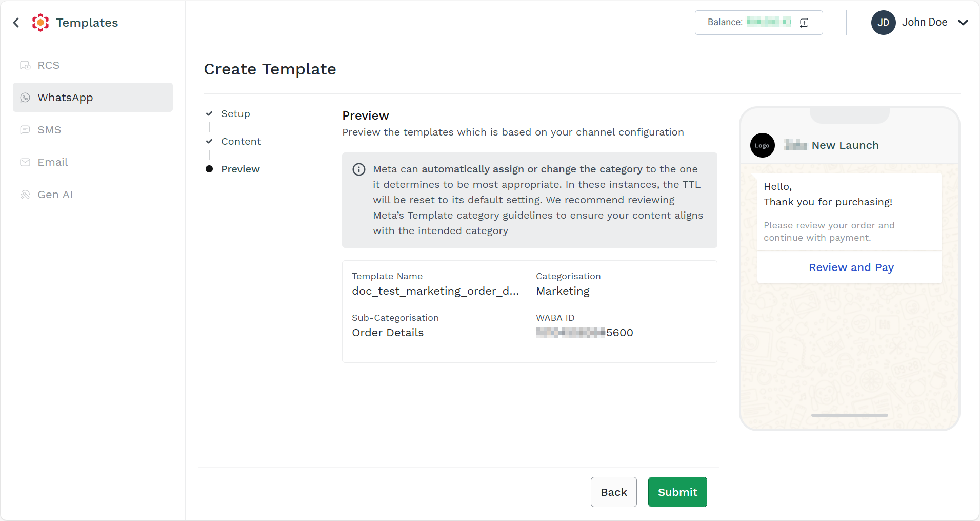Click the Order Details sub-categorisation value

[x=388, y=333]
